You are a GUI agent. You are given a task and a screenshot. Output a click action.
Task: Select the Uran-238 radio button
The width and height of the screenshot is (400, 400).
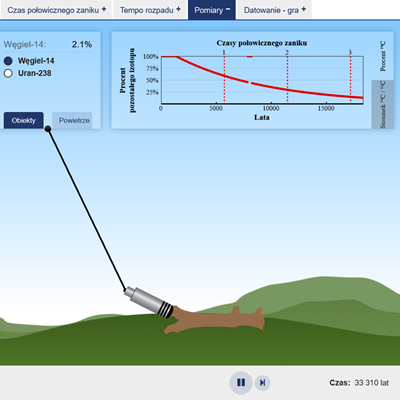[8, 73]
